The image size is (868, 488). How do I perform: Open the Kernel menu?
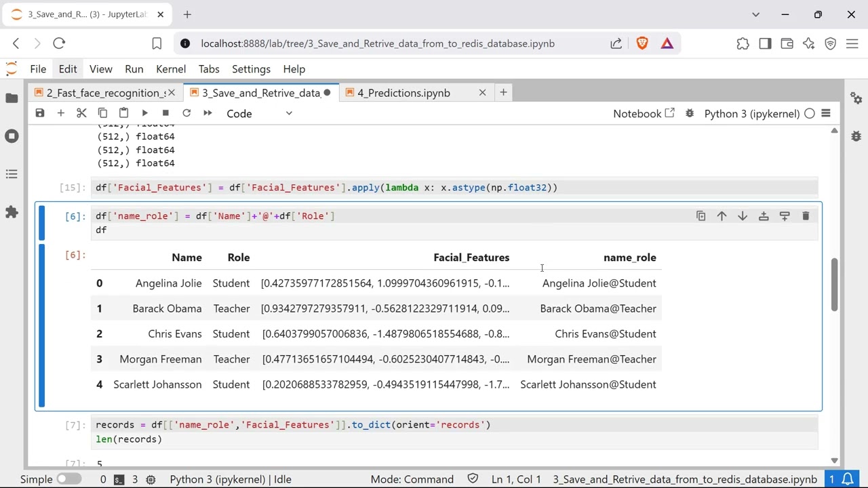tap(171, 69)
